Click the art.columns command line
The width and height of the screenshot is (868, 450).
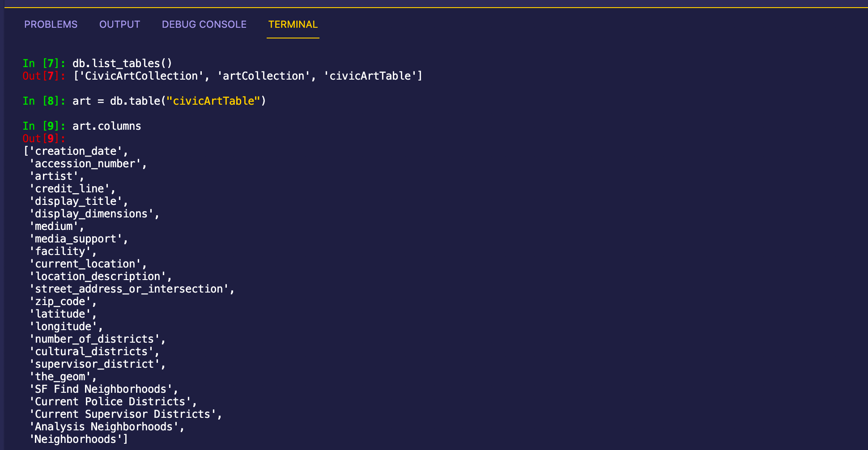pyautogui.click(x=106, y=126)
